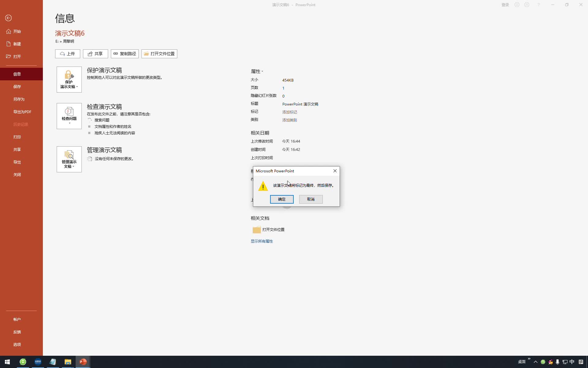Open the 保护演示文稿 dropdown button
588x368 pixels.
pos(69,79)
